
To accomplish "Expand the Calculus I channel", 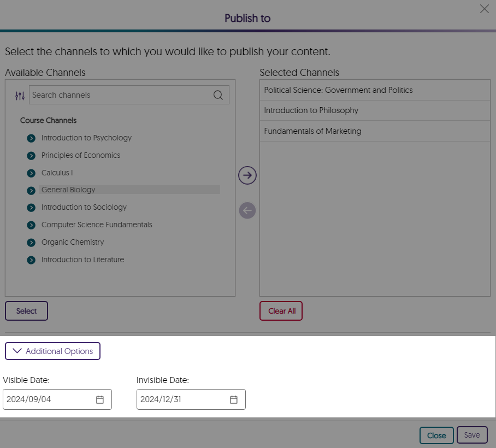I will point(31,173).
